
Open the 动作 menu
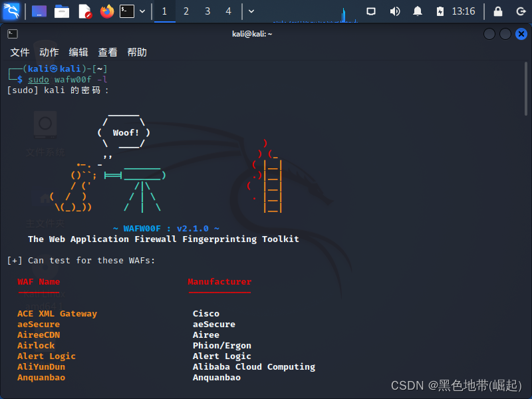tap(49, 53)
